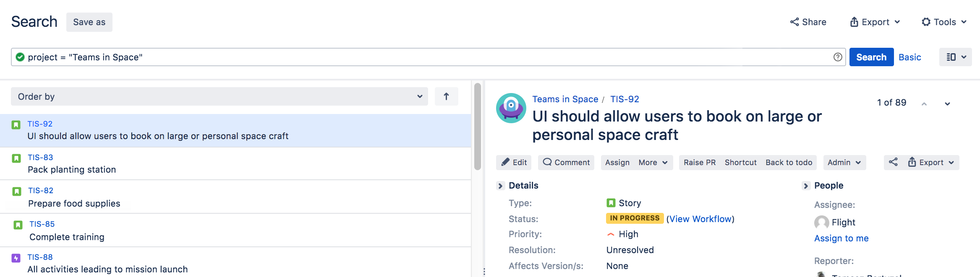980x277 pixels.
Task: Go to previous issue with up chevron
Action: [924, 104]
